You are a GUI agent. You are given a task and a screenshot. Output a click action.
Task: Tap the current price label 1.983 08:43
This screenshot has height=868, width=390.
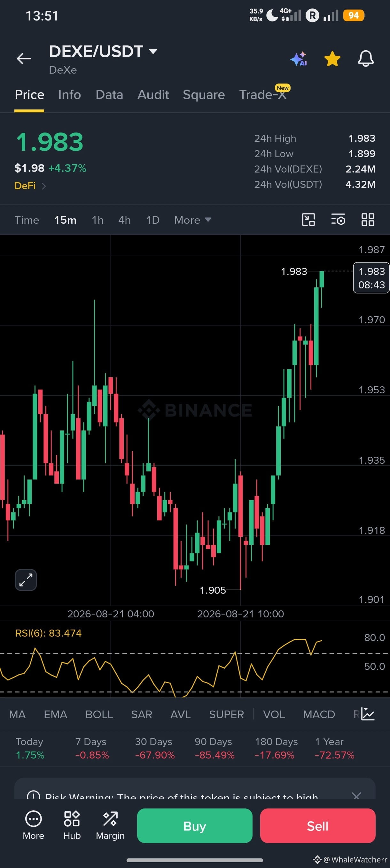click(371, 278)
